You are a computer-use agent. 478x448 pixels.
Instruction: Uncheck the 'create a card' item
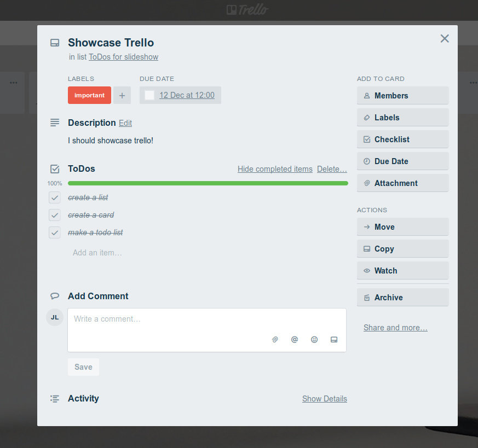[x=55, y=215]
